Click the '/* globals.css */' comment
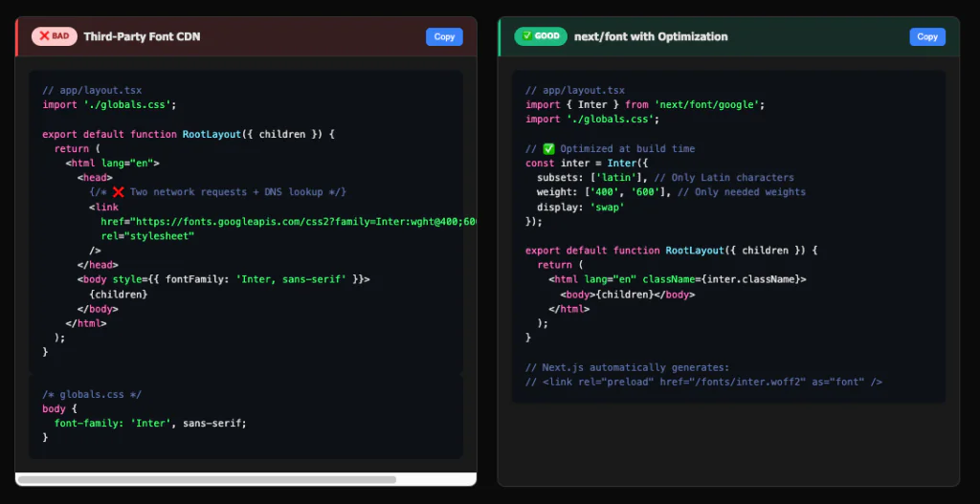This screenshot has height=504, width=980. coord(92,395)
